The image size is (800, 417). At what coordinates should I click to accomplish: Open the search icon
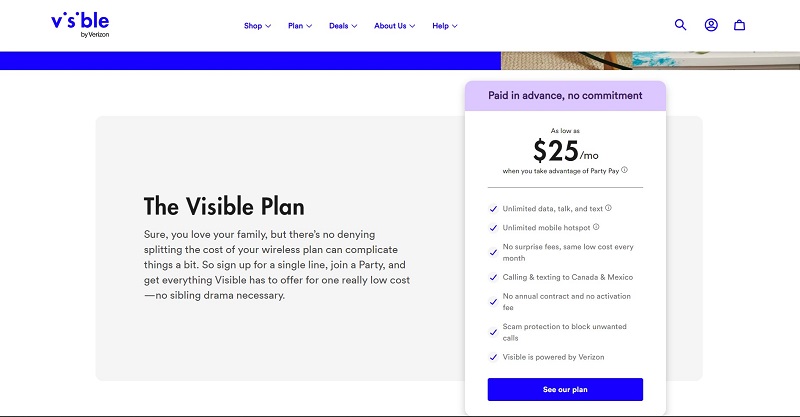[x=681, y=25]
